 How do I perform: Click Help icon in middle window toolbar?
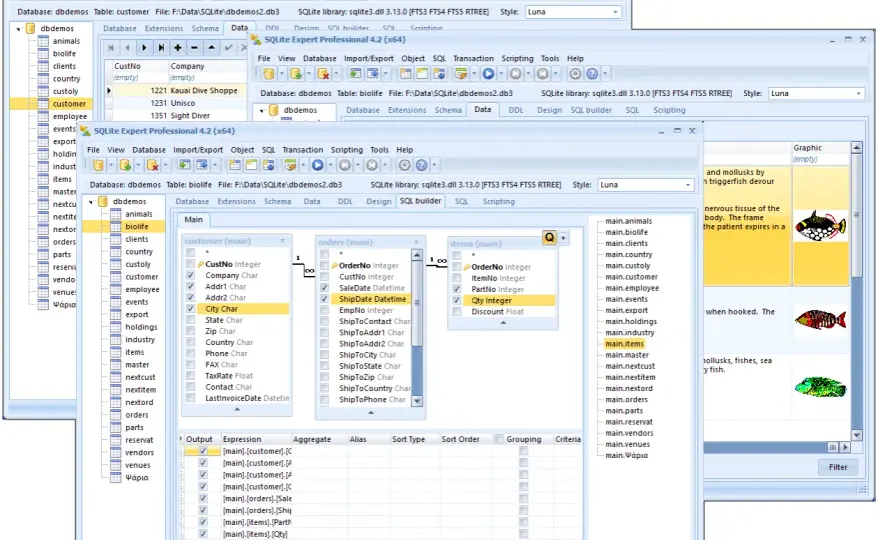coord(592,74)
